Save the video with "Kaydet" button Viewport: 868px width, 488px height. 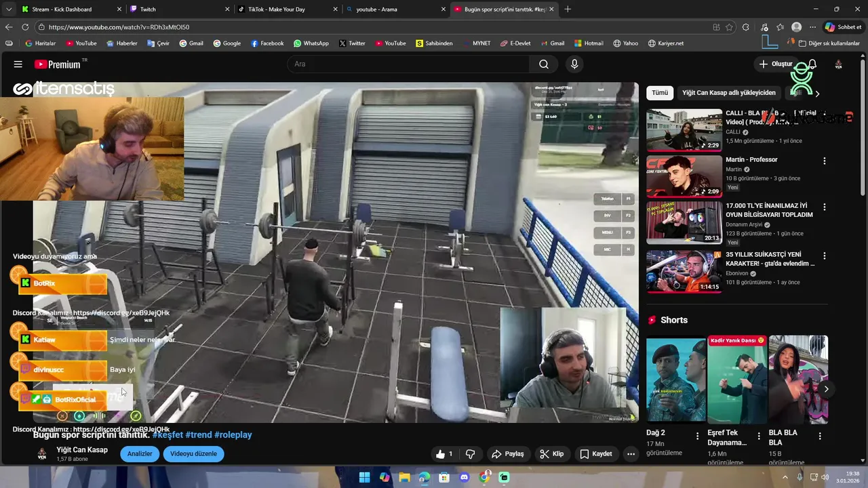tap(596, 454)
